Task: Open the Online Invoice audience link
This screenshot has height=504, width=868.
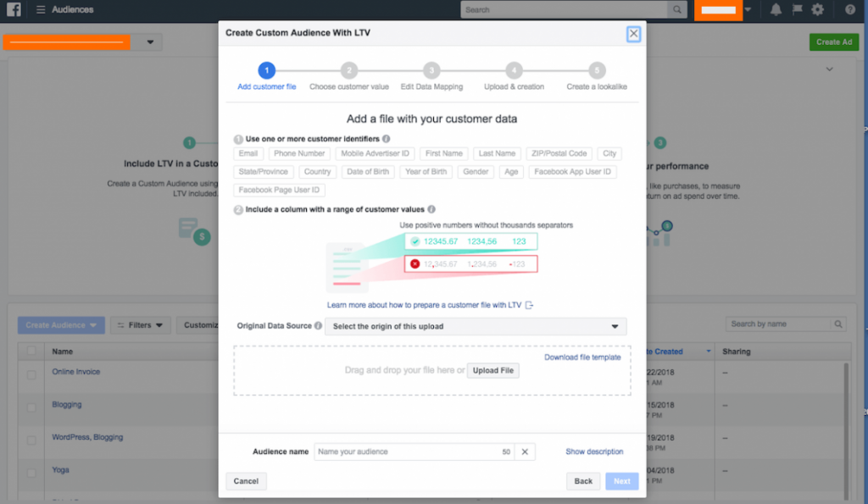Action: (75, 372)
